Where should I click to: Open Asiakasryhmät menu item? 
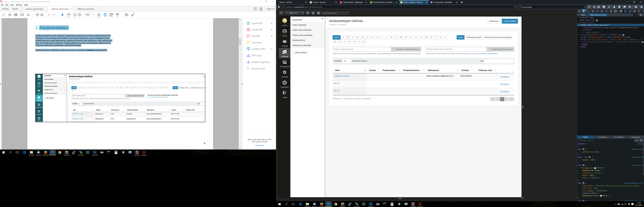299,40
